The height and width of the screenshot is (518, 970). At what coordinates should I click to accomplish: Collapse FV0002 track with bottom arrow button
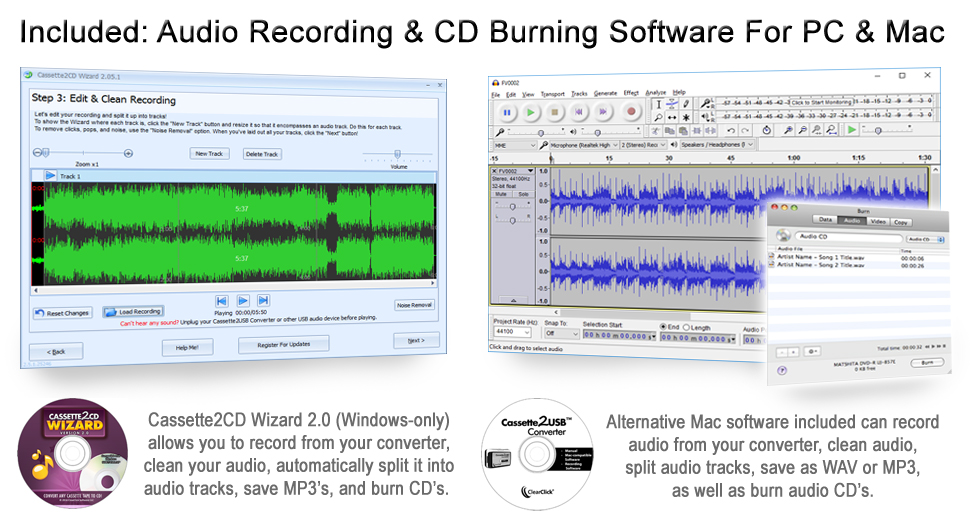pyautogui.click(x=513, y=300)
